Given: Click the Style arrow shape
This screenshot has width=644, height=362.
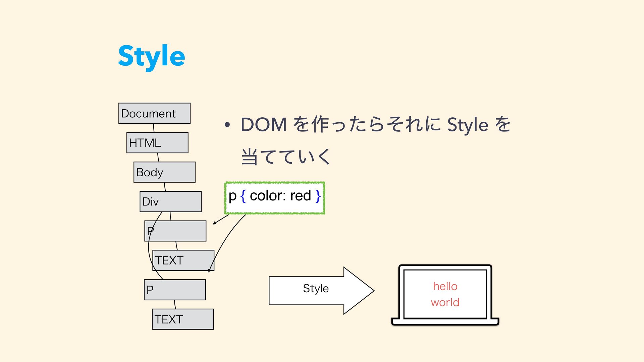Looking at the screenshot, I should tap(321, 291).
